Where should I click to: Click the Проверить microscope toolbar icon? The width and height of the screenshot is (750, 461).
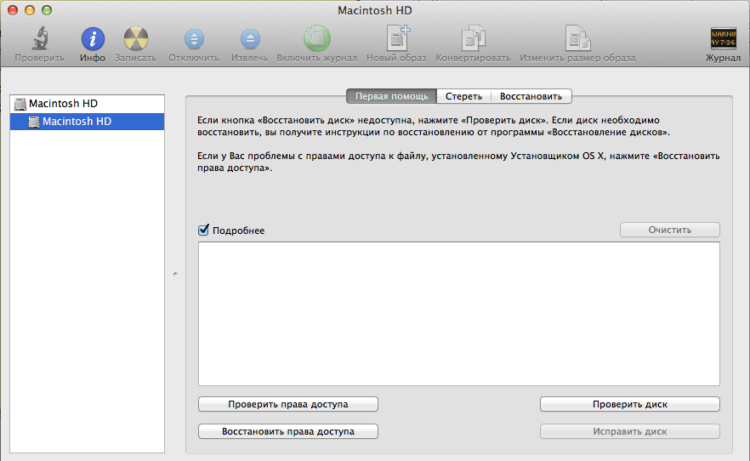coord(40,39)
